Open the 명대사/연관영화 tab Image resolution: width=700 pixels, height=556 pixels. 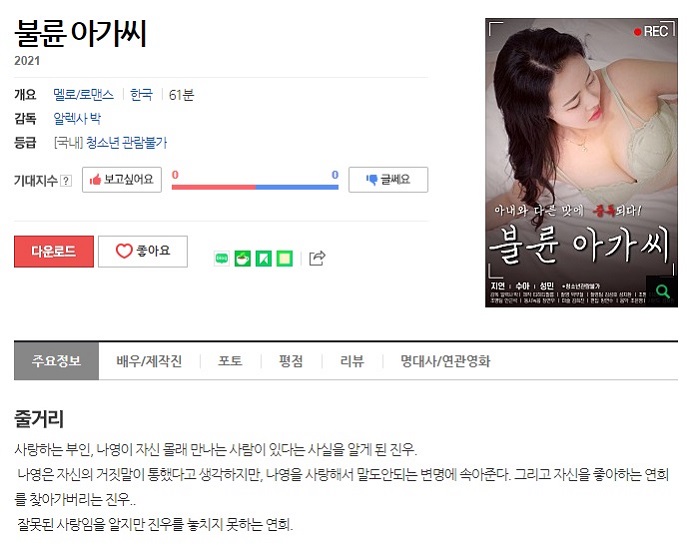click(446, 361)
